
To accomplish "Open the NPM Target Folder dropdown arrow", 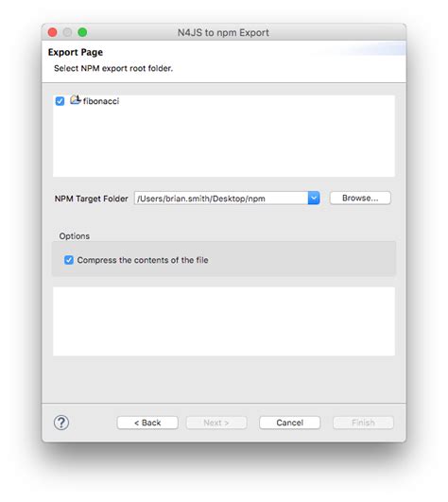I will click(314, 199).
